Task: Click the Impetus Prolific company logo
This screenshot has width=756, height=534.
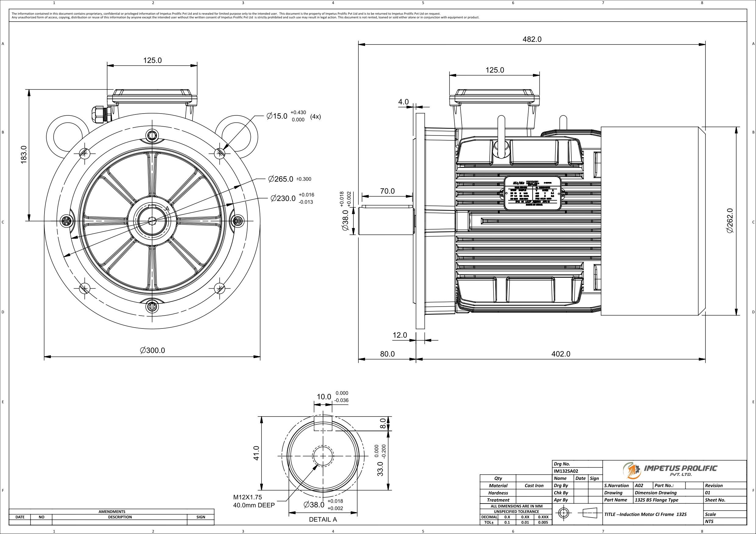Action: point(669,470)
